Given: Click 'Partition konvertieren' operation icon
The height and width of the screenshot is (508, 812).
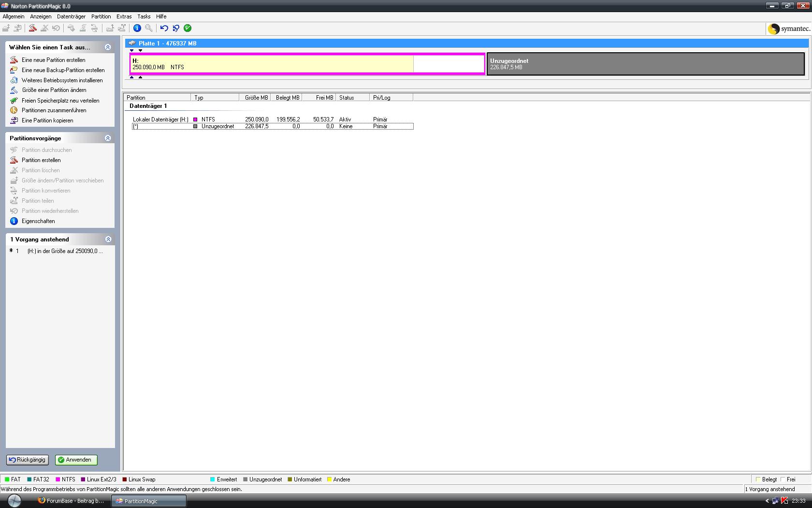Looking at the screenshot, I should click(x=14, y=191).
